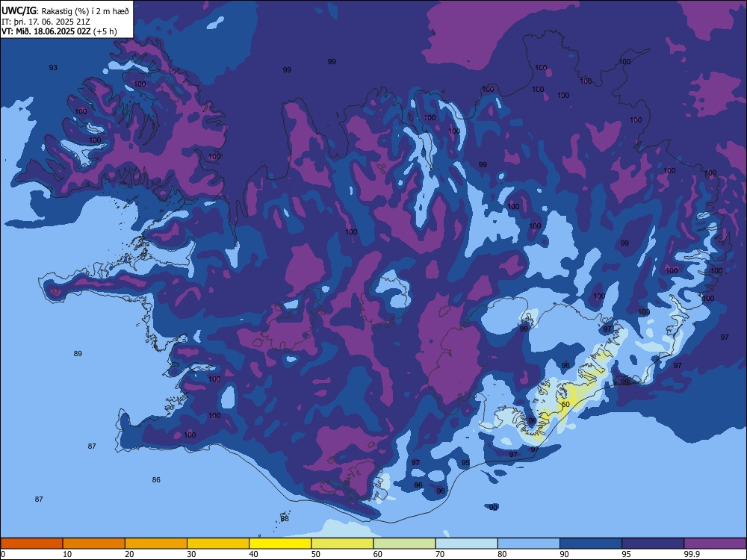This screenshot has width=747, height=560.
Task: Click the light blue 80–90 legend swatch
Action: click(529, 544)
